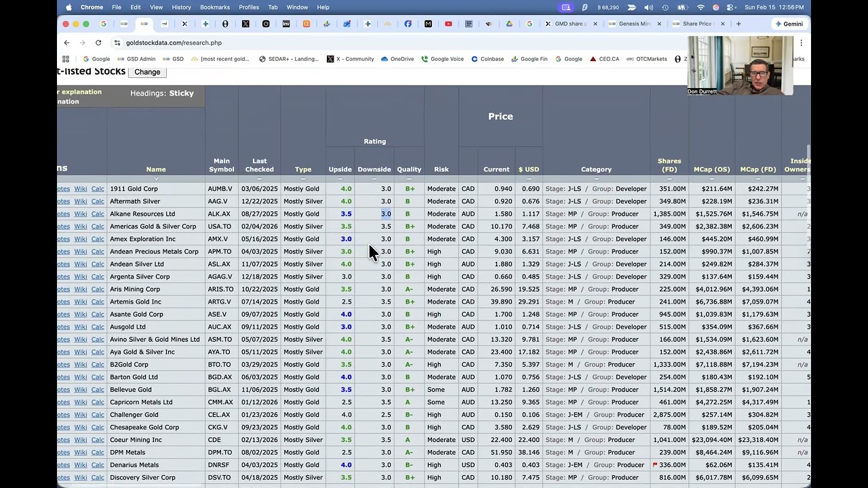Open the Window menu
868x488 pixels.
tap(297, 7)
